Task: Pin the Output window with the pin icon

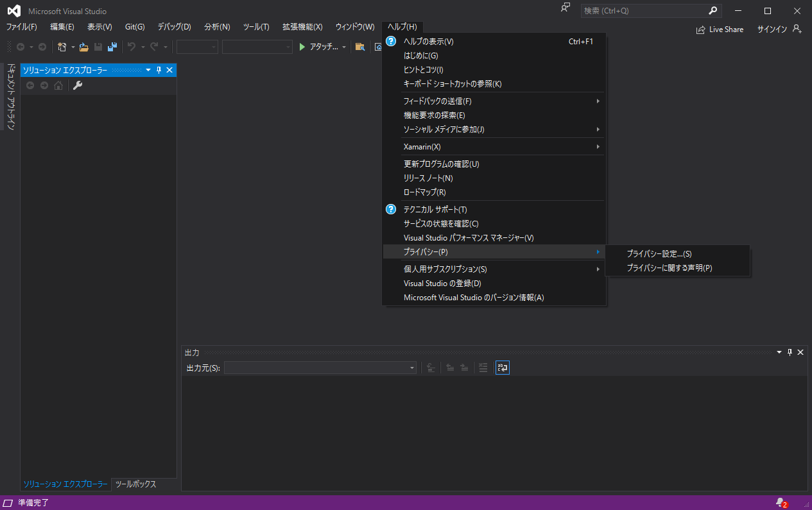Action: (x=790, y=352)
